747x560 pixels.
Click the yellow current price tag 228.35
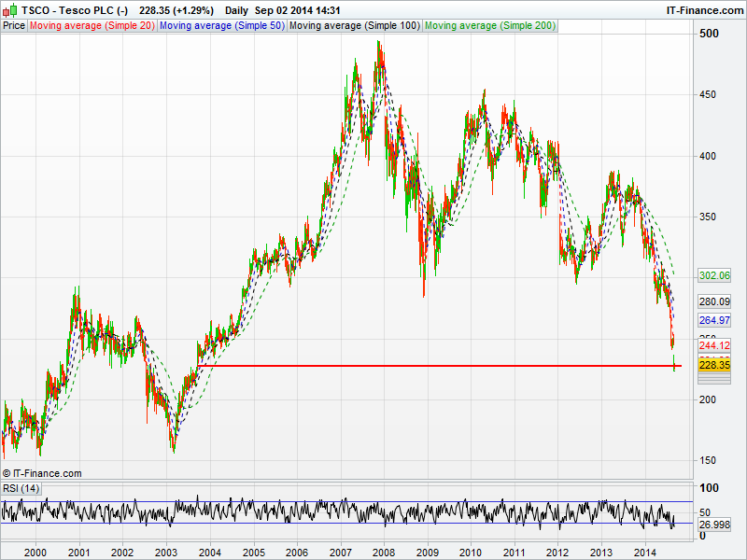pyautogui.click(x=713, y=366)
